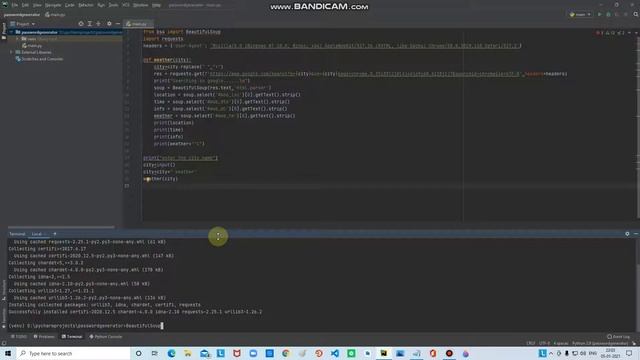Click the Project panel horizontal scrollbar
Screen dimensions: 640x360
[61, 227]
